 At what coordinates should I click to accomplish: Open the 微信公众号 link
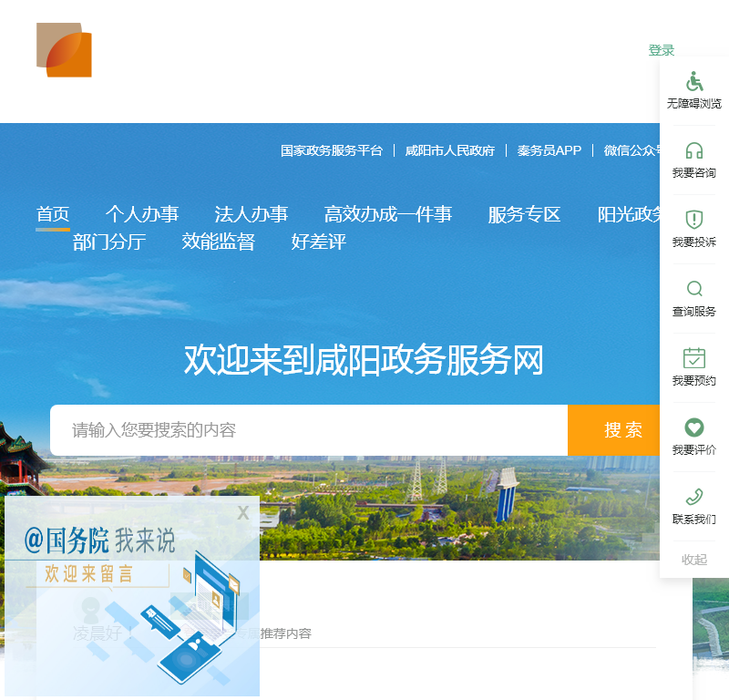click(x=631, y=150)
